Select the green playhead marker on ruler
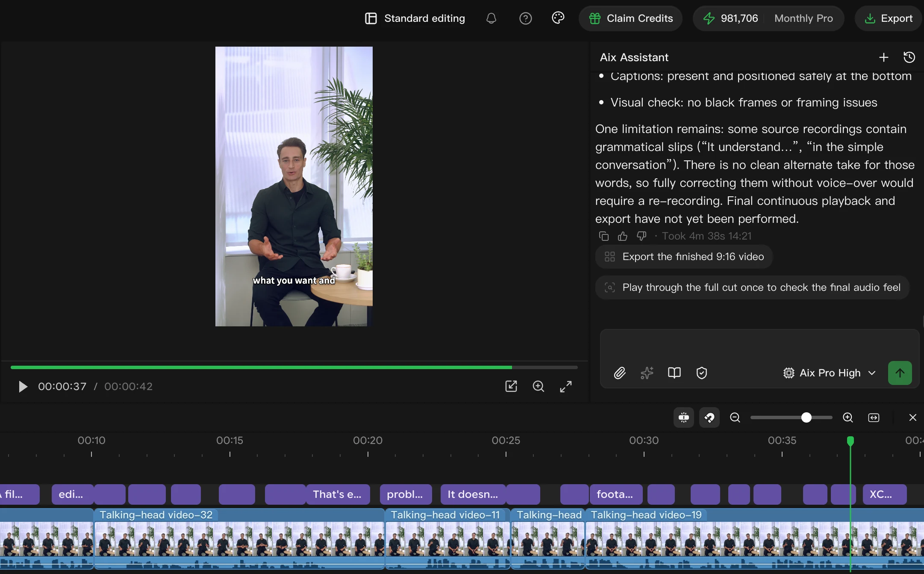 (850, 441)
